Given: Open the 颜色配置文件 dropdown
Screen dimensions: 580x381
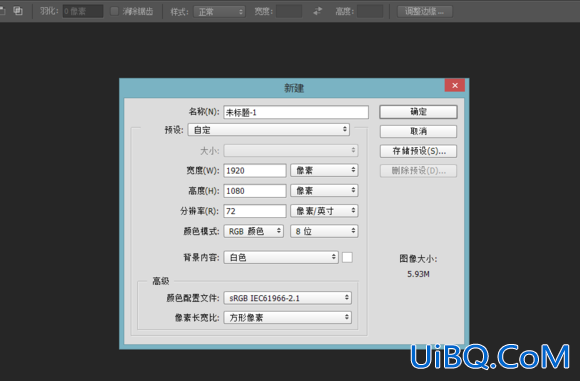Looking at the screenshot, I should [x=287, y=298].
